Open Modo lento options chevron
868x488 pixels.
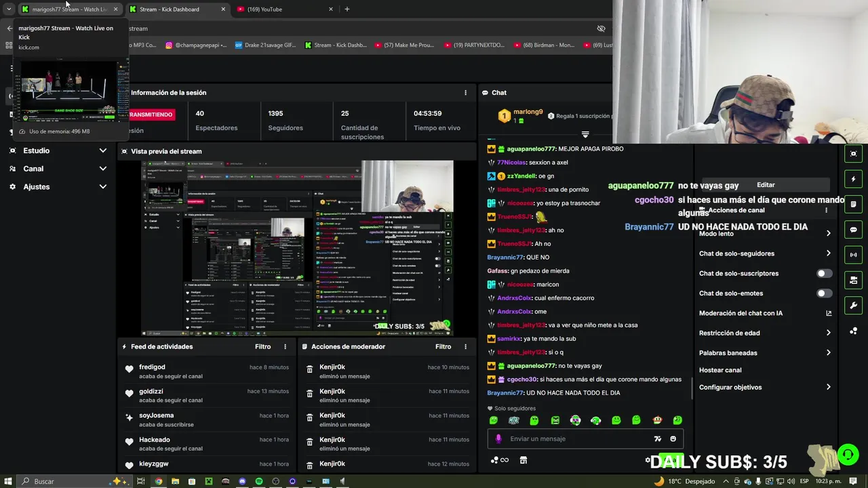pyautogui.click(x=828, y=233)
